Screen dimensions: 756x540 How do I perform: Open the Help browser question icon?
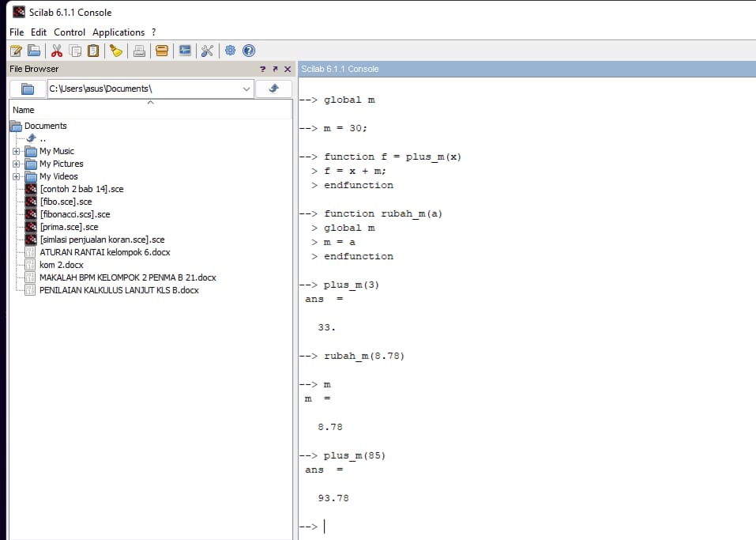point(249,51)
